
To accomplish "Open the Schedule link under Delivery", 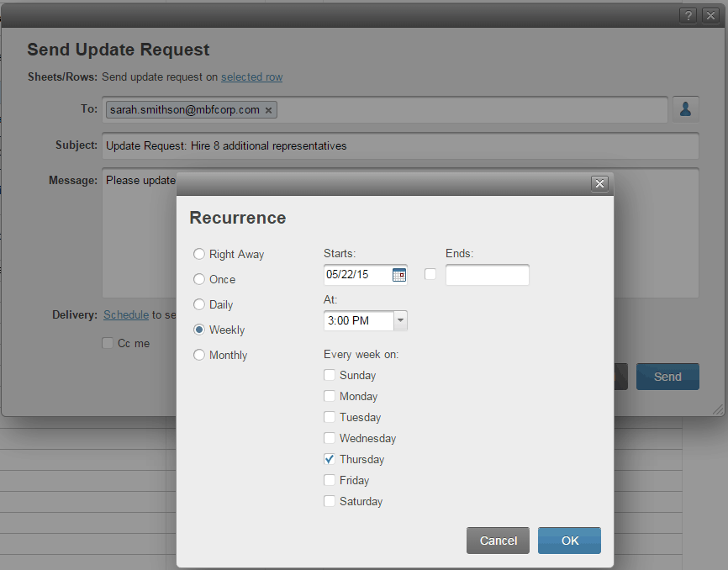I will (x=126, y=314).
